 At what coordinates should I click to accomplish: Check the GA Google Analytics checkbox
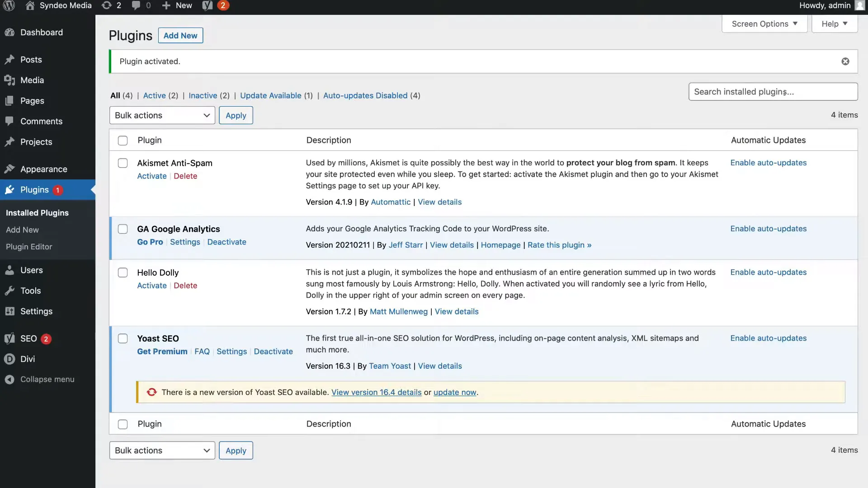(x=123, y=229)
